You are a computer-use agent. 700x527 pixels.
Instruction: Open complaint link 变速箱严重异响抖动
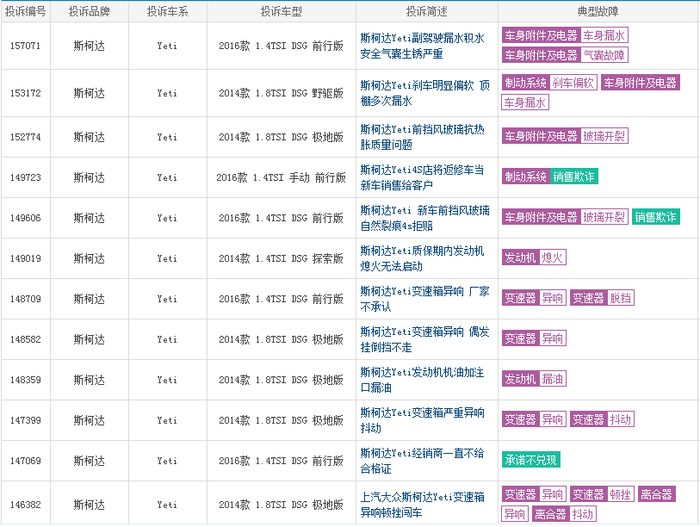pos(422,420)
